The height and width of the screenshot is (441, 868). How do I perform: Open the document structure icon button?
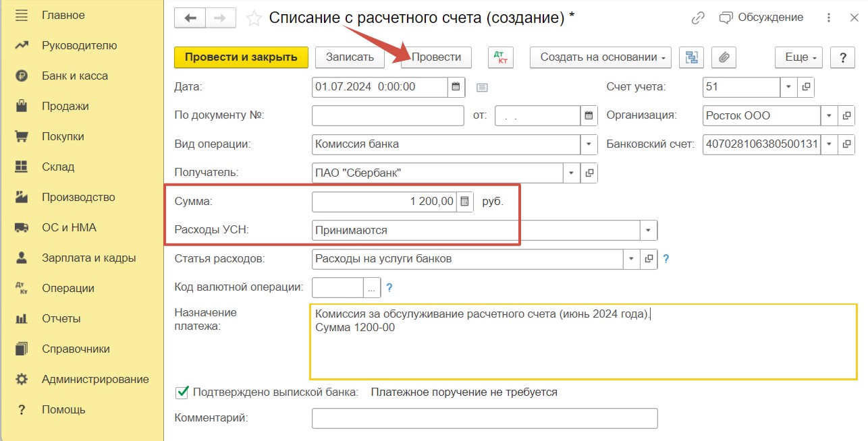tap(690, 57)
